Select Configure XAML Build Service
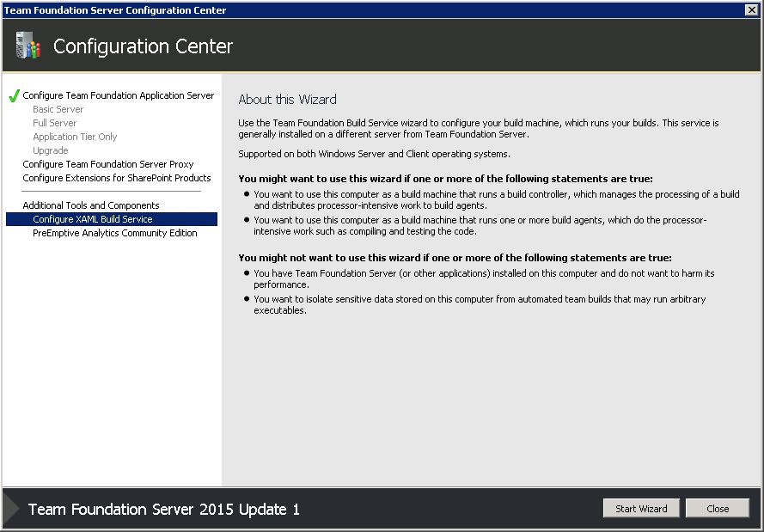This screenshot has height=532, width=764. [112, 219]
